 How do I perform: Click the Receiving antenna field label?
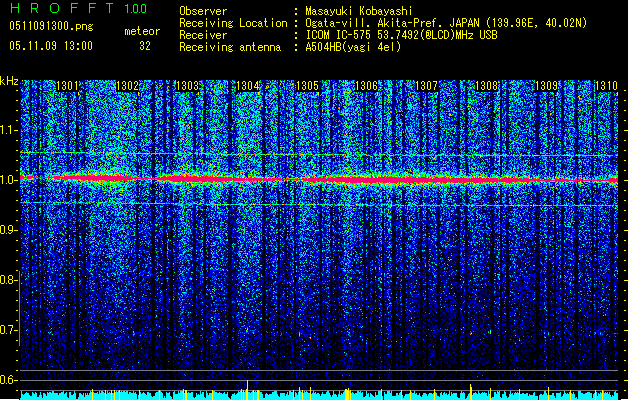click(x=230, y=47)
